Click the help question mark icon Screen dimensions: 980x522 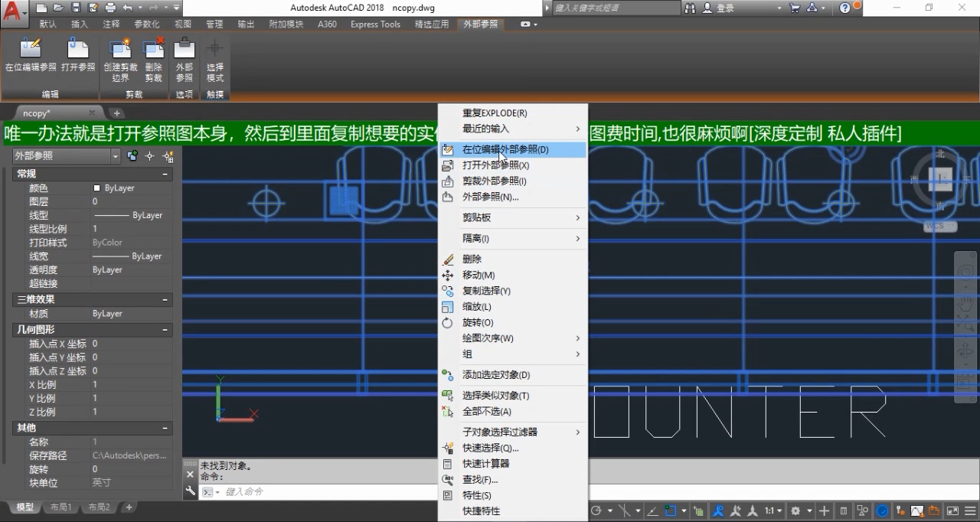[x=845, y=8]
